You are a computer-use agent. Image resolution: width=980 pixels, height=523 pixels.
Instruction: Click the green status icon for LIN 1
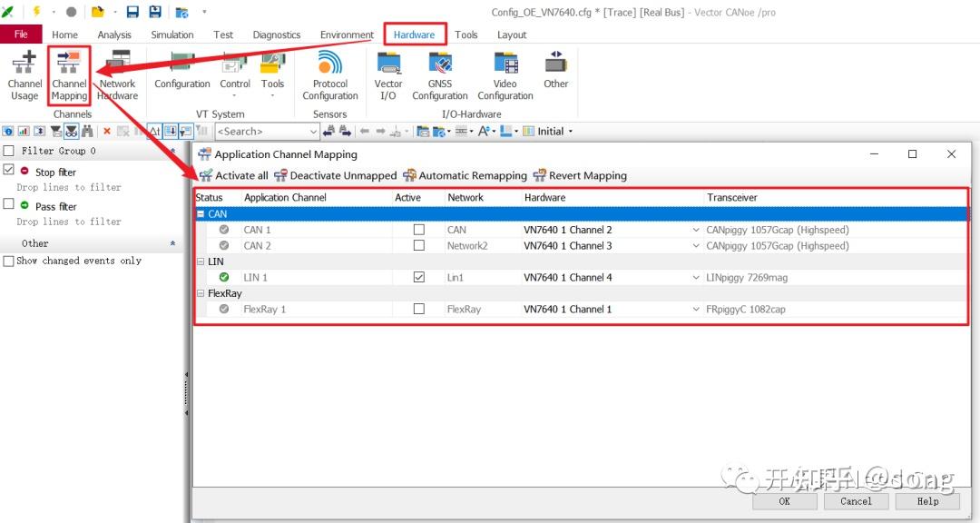pos(224,277)
